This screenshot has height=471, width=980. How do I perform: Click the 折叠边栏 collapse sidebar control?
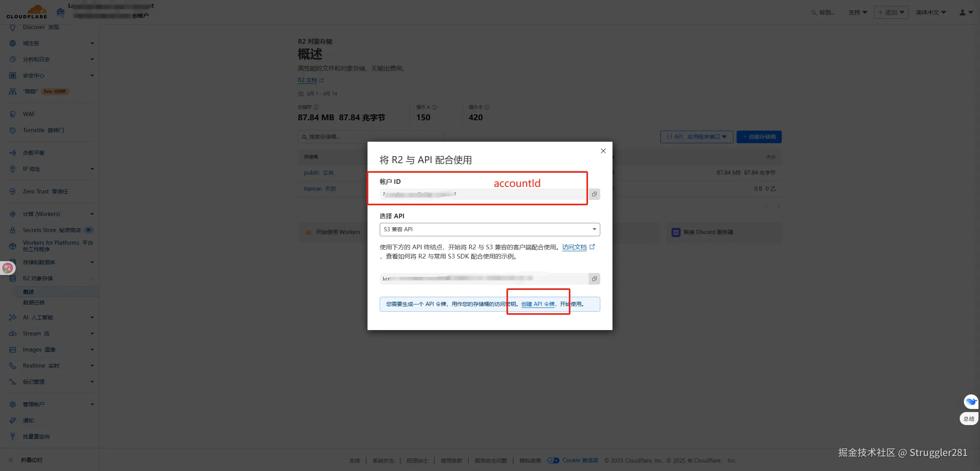[27, 460]
